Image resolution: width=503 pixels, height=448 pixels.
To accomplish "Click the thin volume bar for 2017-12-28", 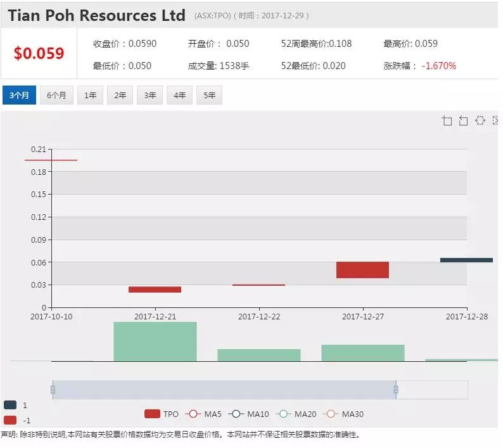I will tap(461, 360).
